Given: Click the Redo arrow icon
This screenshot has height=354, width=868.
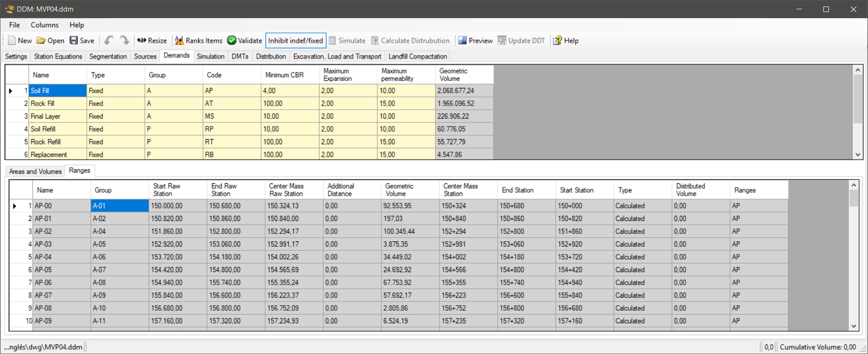Looking at the screenshot, I should pyautogui.click(x=124, y=41).
